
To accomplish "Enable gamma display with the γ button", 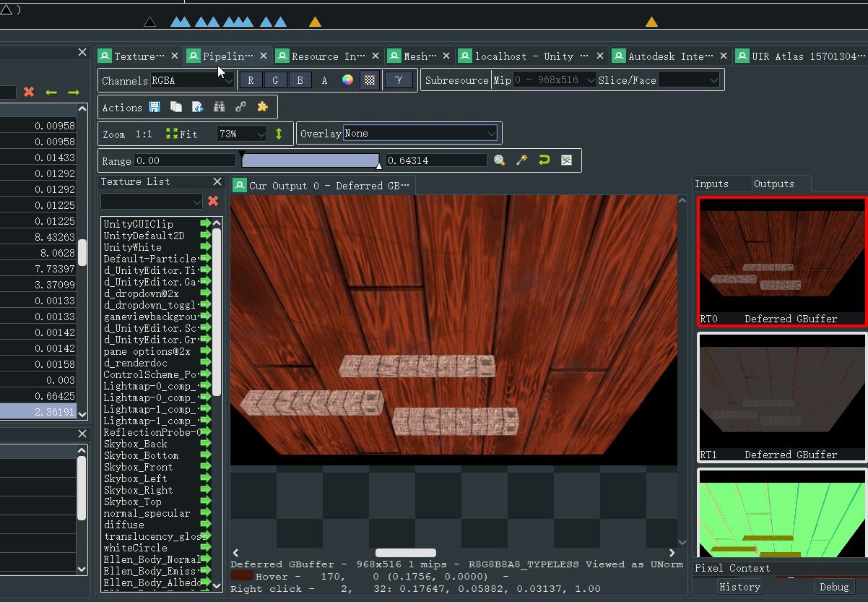I will [x=399, y=80].
